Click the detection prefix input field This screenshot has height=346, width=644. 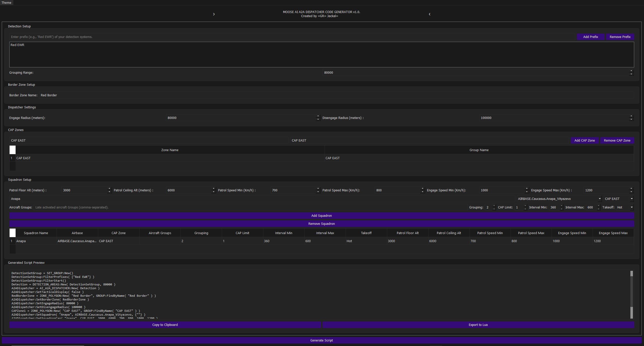click(292, 37)
